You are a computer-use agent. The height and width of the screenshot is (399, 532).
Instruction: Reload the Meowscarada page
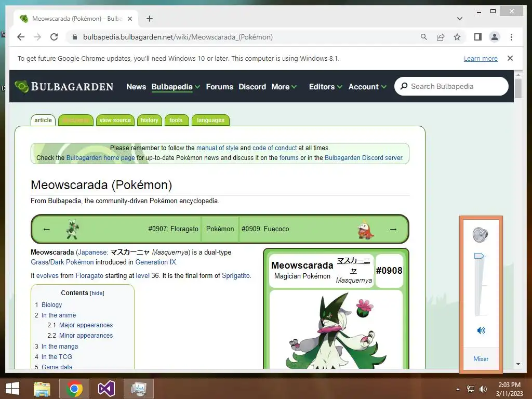pos(54,37)
